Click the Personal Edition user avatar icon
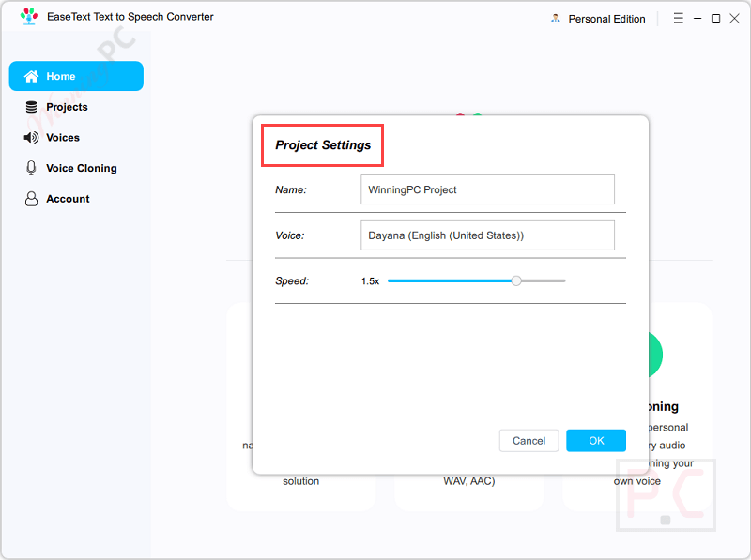Viewport: 751px width, 560px height. click(x=556, y=18)
